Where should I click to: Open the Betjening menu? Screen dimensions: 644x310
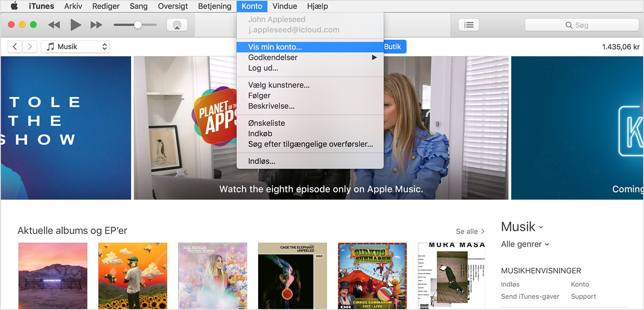coord(215,6)
